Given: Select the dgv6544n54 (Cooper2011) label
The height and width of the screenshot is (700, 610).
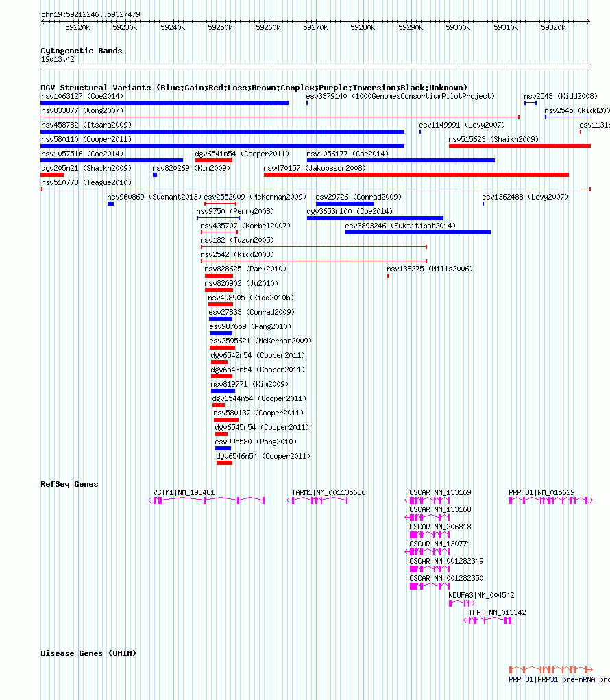Looking at the screenshot, I should (x=259, y=398).
